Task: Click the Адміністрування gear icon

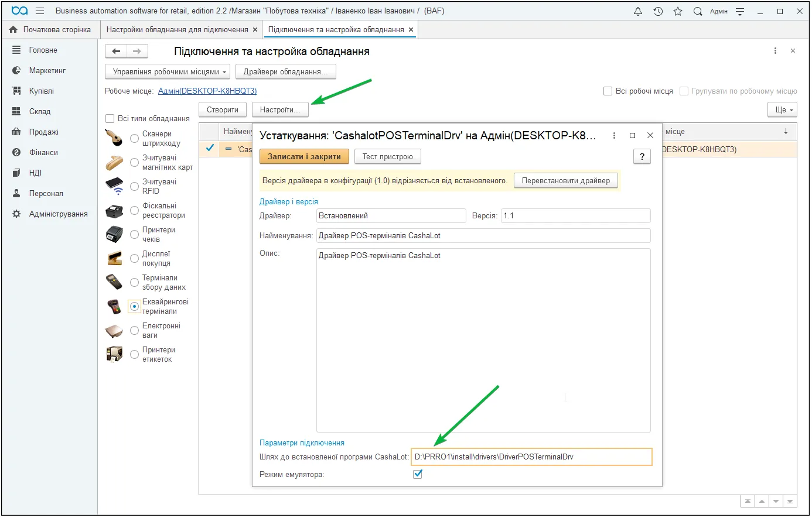Action: (x=16, y=214)
